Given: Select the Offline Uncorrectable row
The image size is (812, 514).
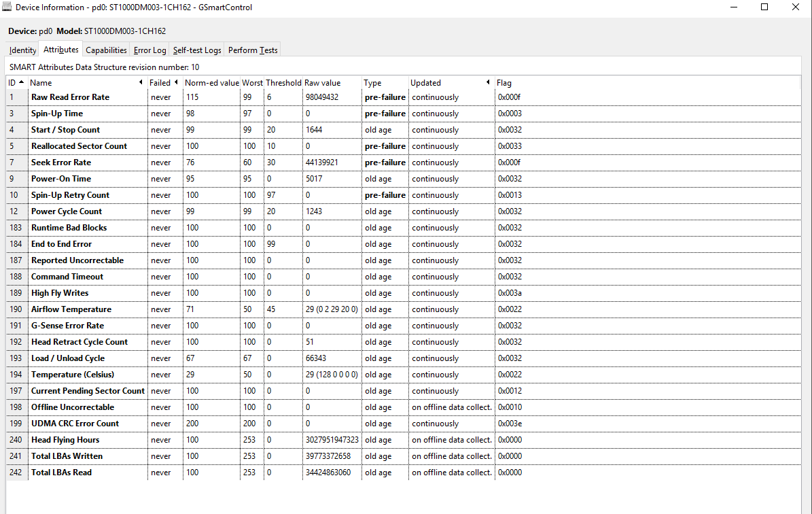Looking at the screenshot, I should (x=404, y=407).
